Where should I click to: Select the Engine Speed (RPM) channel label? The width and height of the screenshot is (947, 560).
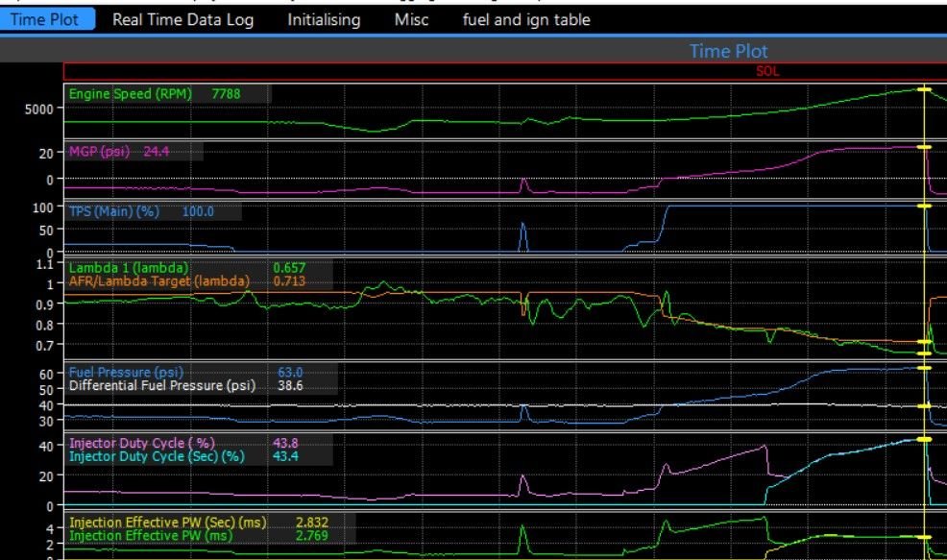(x=131, y=93)
